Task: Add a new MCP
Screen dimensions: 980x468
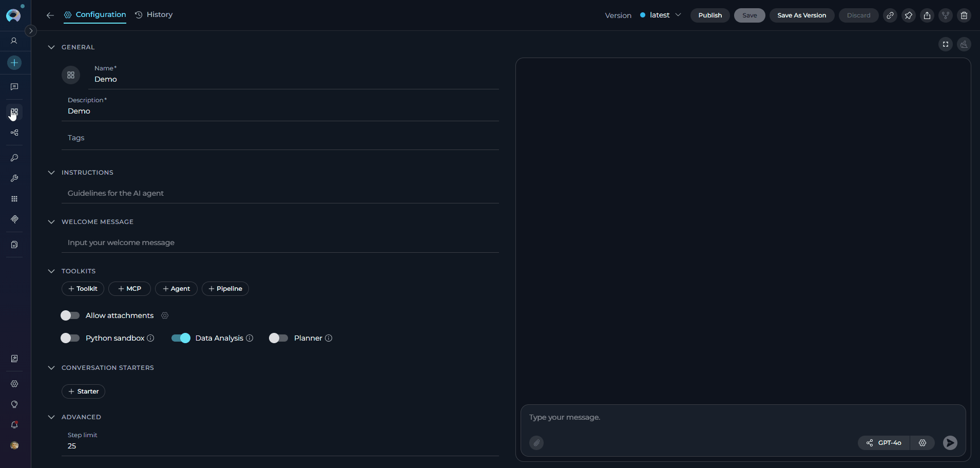Action: [x=129, y=289]
